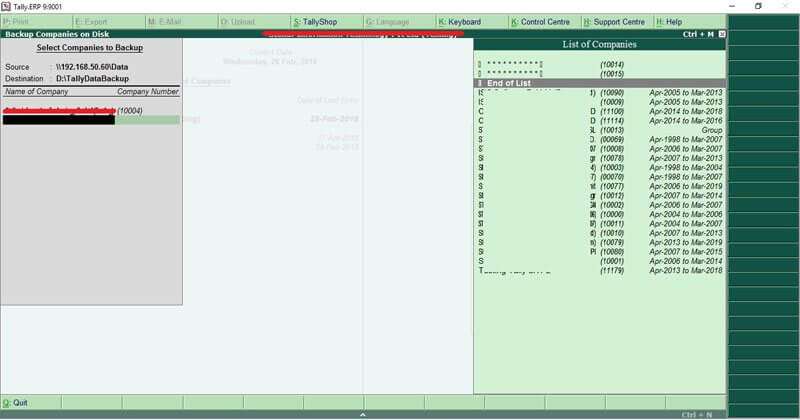Select the company with number (10008)
800x420 pixels.
coord(599,149)
